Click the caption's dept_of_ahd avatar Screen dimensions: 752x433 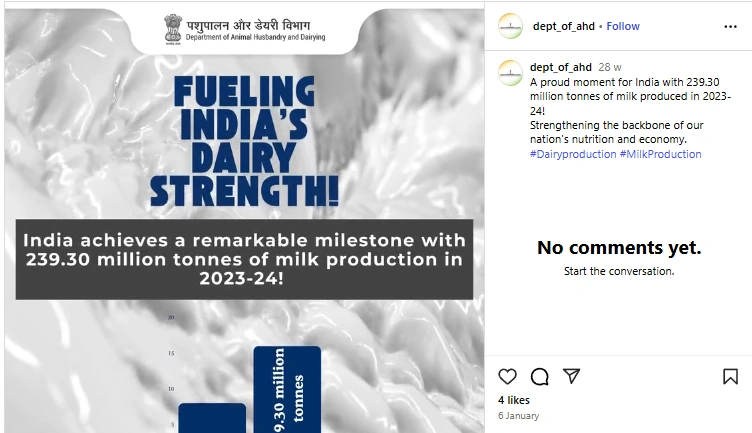click(510, 73)
